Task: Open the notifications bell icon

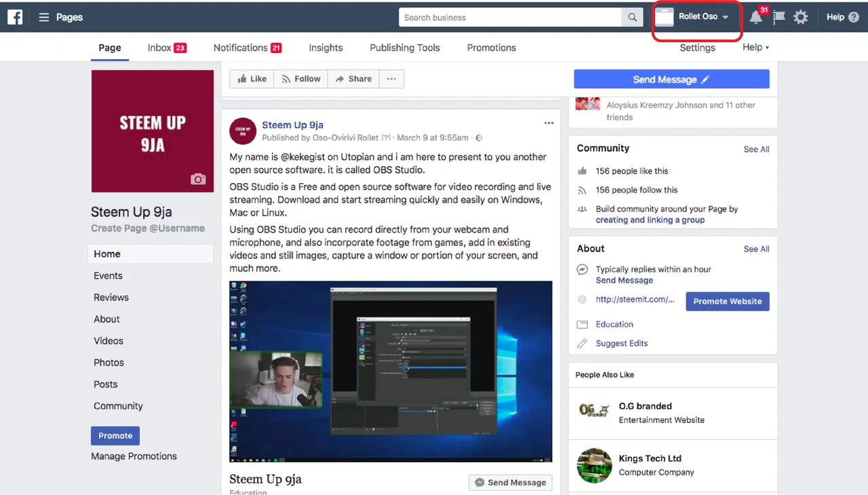Action: (x=755, y=18)
